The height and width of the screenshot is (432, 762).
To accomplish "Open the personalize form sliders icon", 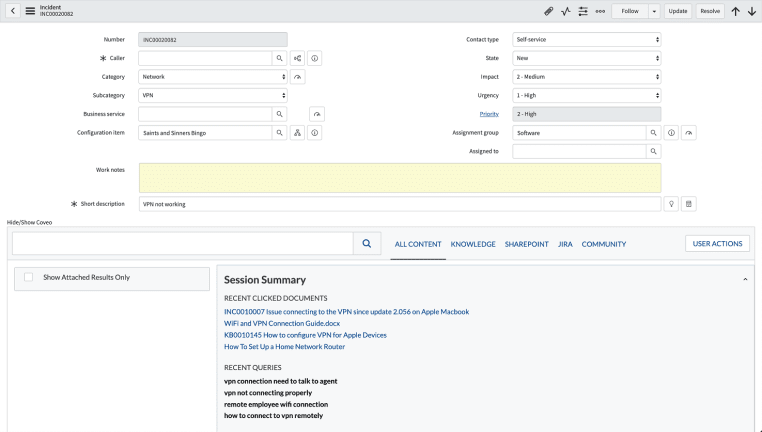I will tap(583, 11).
